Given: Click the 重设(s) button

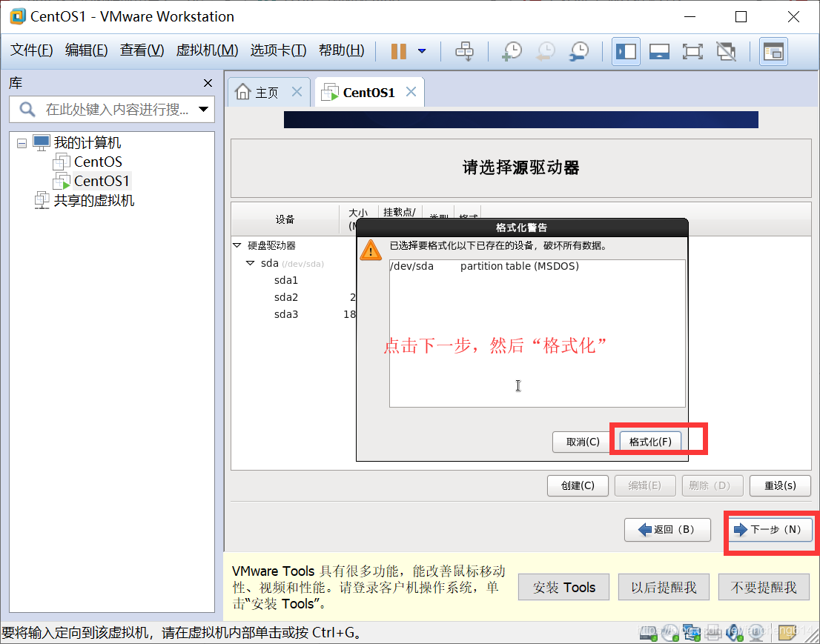Looking at the screenshot, I should pyautogui.click(x=780, y=485).
